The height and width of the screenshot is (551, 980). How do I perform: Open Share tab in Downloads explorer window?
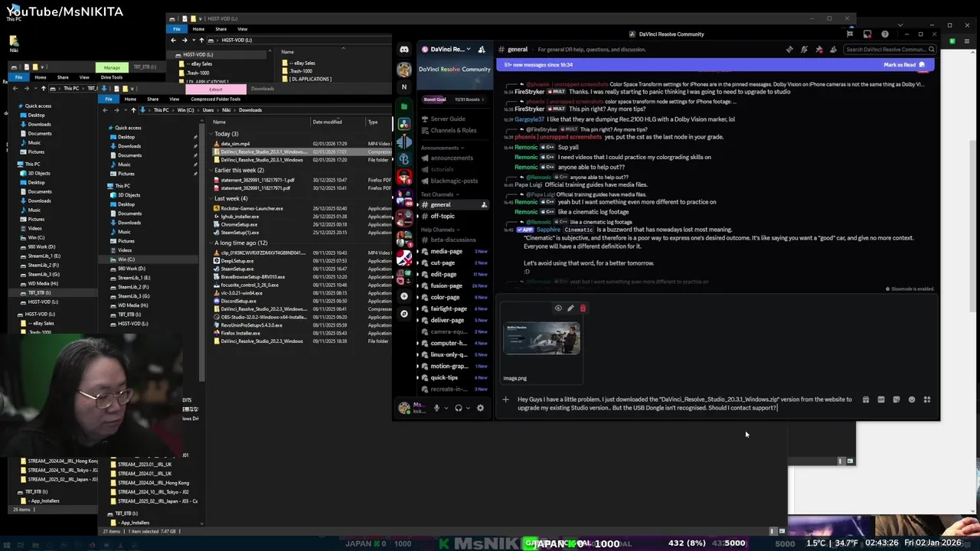click(153, 99)
